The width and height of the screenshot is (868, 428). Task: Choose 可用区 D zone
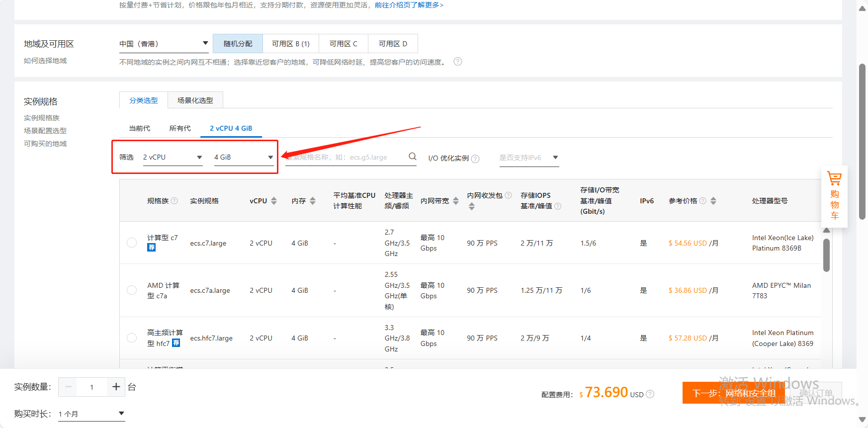[393, 44]
